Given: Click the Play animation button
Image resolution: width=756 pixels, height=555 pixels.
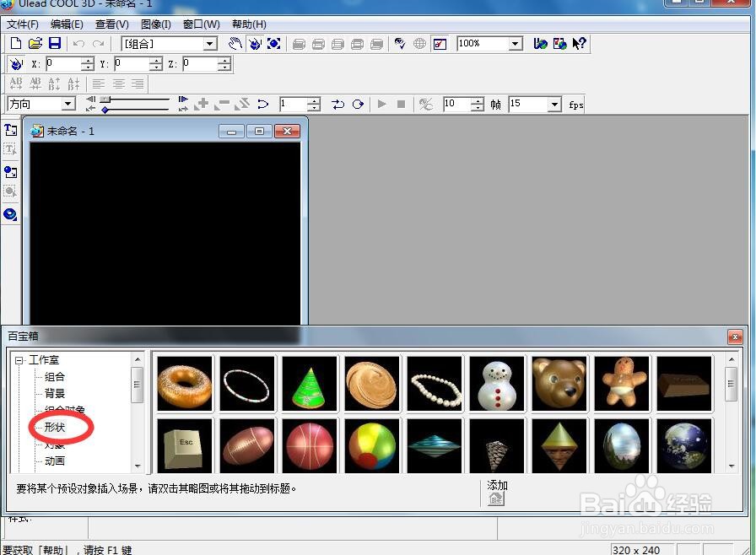Looking at the screenshot, I should pyautogui.click(x=382, y=104).
